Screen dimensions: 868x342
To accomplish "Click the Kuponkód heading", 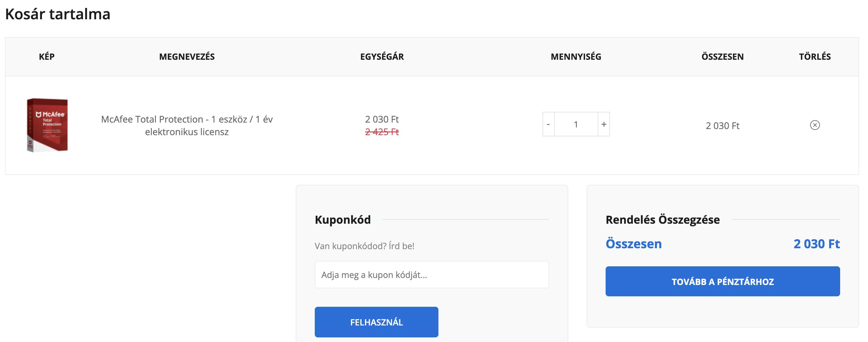I will coord(343,219).
